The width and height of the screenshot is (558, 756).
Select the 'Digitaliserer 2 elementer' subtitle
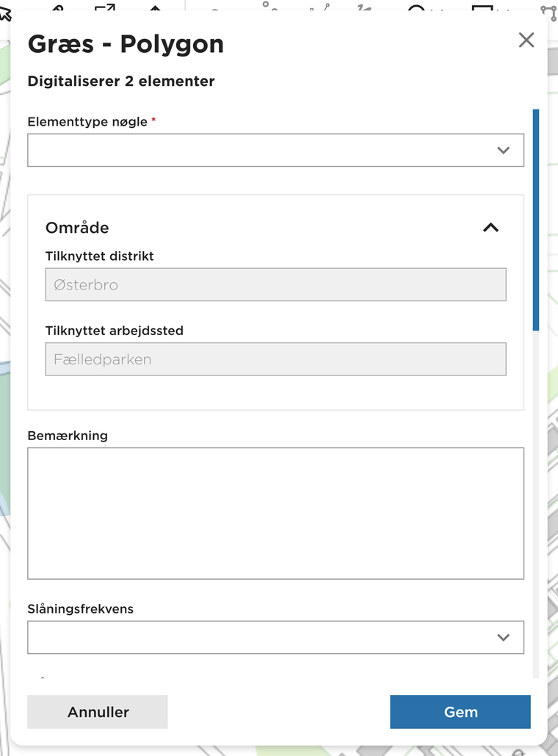121,81
